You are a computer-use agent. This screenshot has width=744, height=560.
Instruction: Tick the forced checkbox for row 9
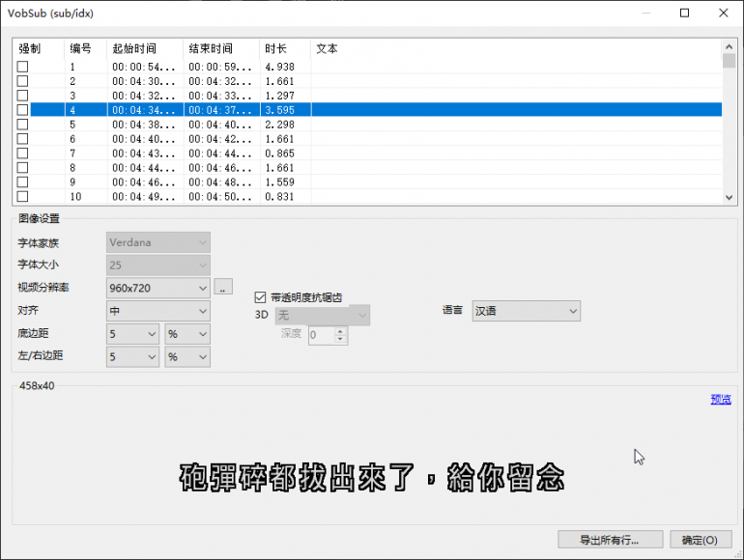pos(22,182)
